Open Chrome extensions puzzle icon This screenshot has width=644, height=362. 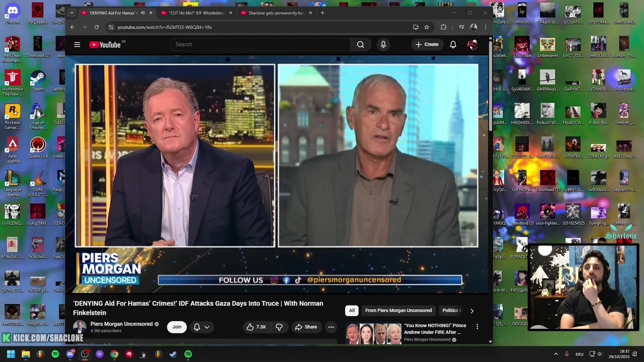click(x=443, y=27)
